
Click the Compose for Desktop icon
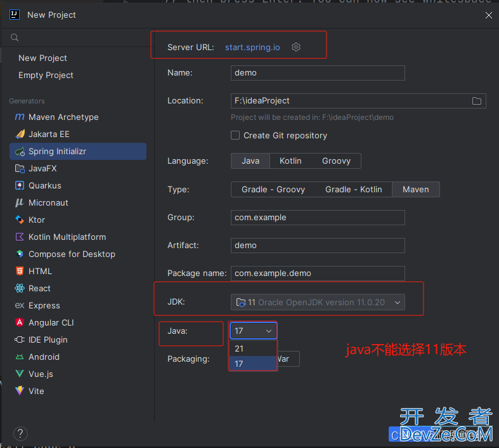tap(20, 254)
